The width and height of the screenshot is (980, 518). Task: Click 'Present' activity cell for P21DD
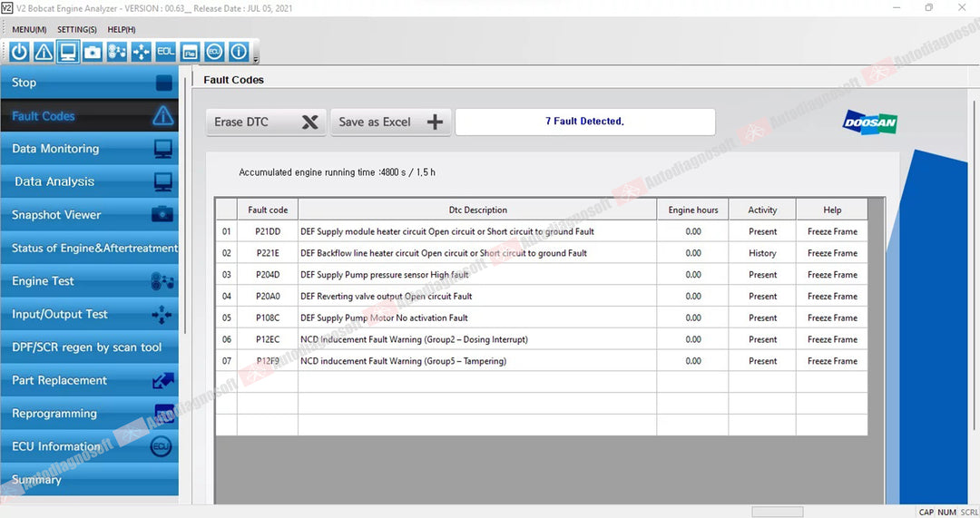coord(762,231)
